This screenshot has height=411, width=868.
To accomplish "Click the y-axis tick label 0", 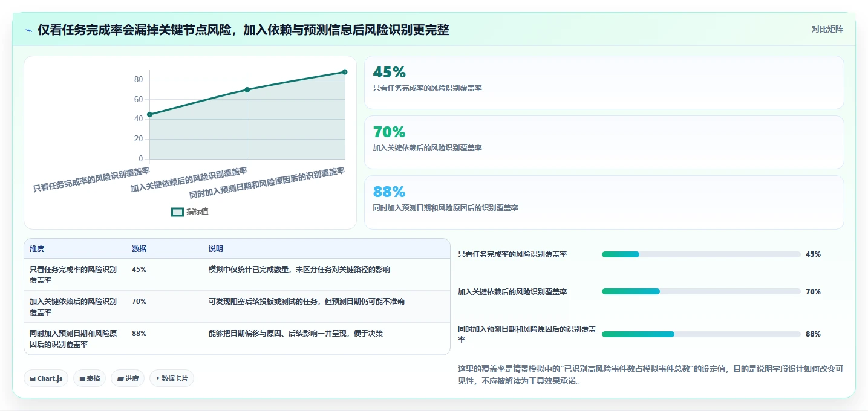I will (x=141, y=159).
